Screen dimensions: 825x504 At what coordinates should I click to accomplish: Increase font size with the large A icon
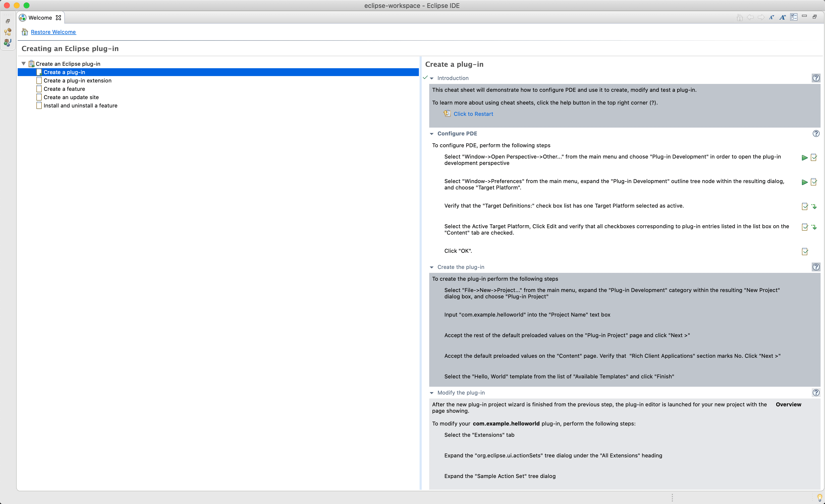pyautogui.click(x=783, y=17)
